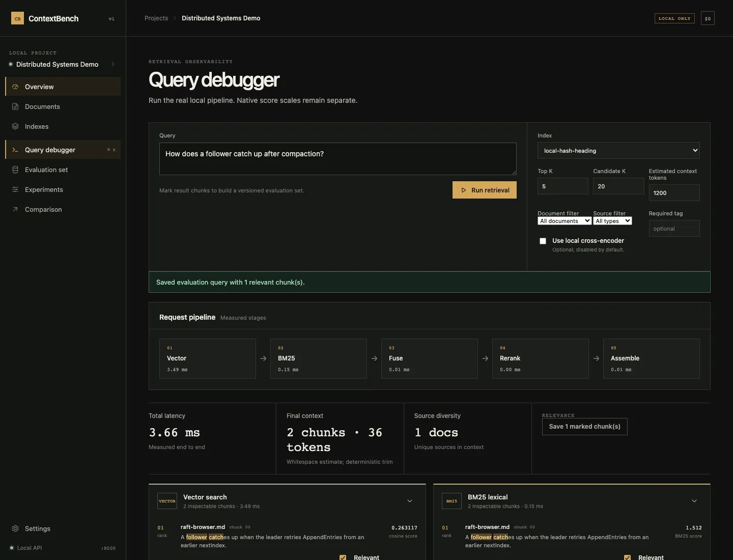
Task: Click Save 1 marked chunk(s) button
Action: point(585,427)
